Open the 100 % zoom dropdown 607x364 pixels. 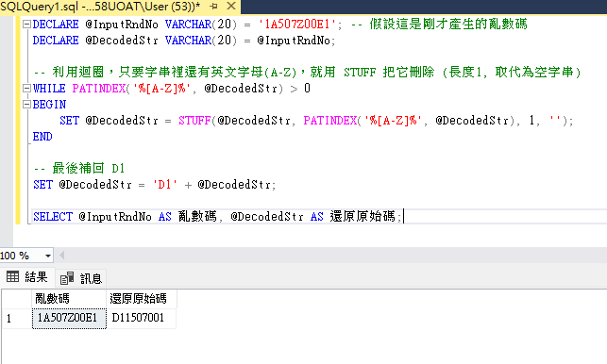click(x=48, y=256)
